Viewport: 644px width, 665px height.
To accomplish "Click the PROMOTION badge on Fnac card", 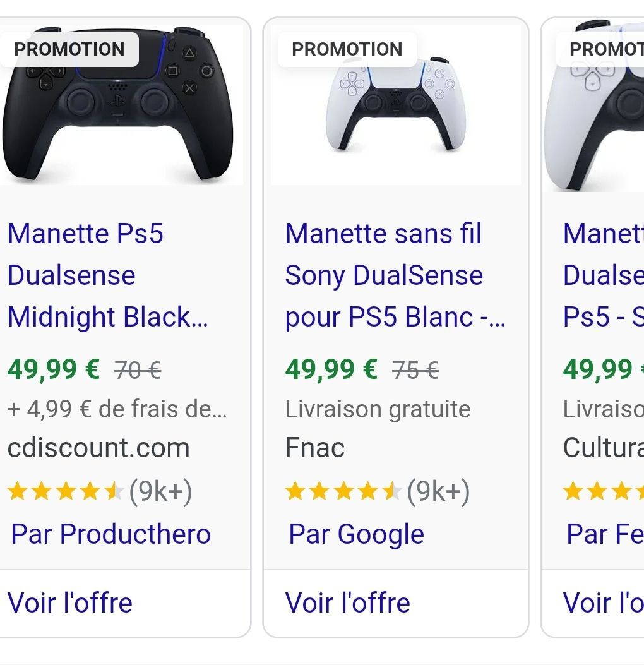I will [x=347, y=49].
